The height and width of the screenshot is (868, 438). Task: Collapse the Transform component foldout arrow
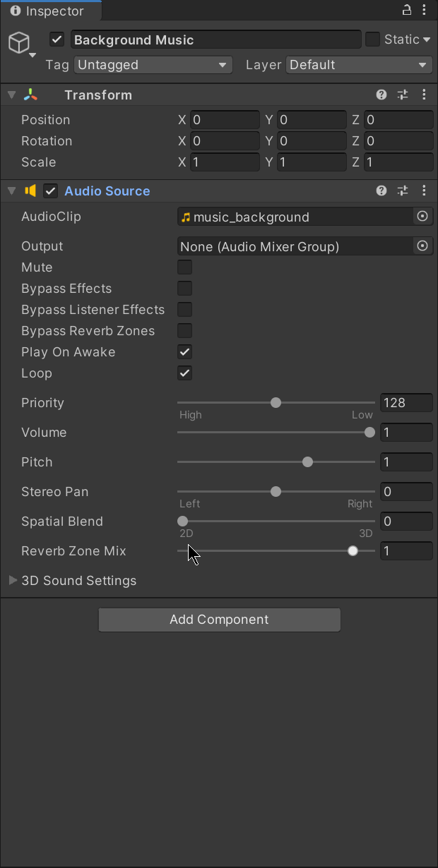pos(11,95)
